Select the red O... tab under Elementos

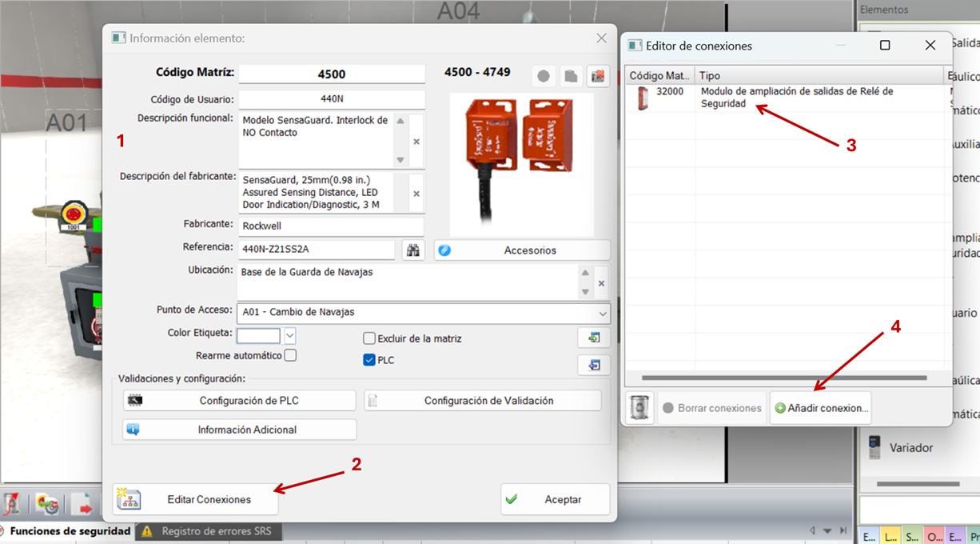point(934,536)
